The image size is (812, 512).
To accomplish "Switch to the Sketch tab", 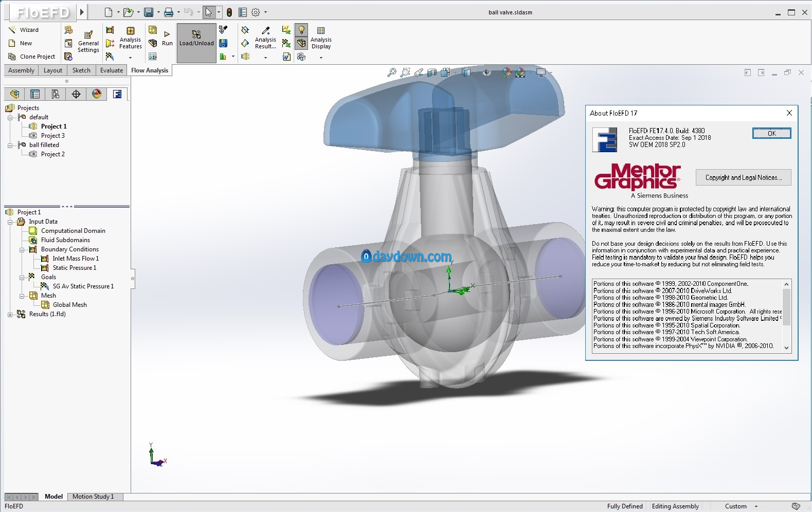I will coord(81,70).
